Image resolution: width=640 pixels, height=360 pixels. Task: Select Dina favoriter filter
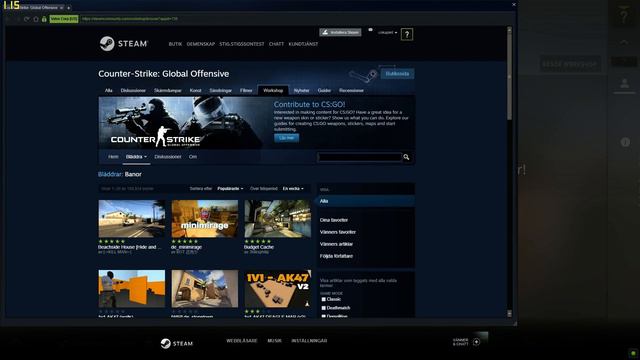point(333,220)
